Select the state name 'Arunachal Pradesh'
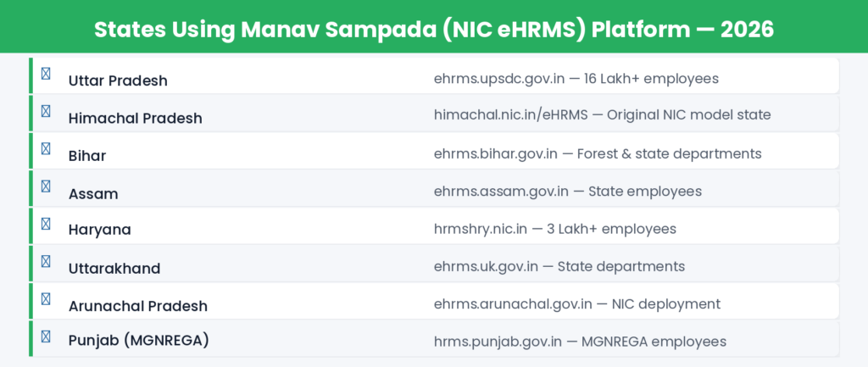 click(138, 306)
